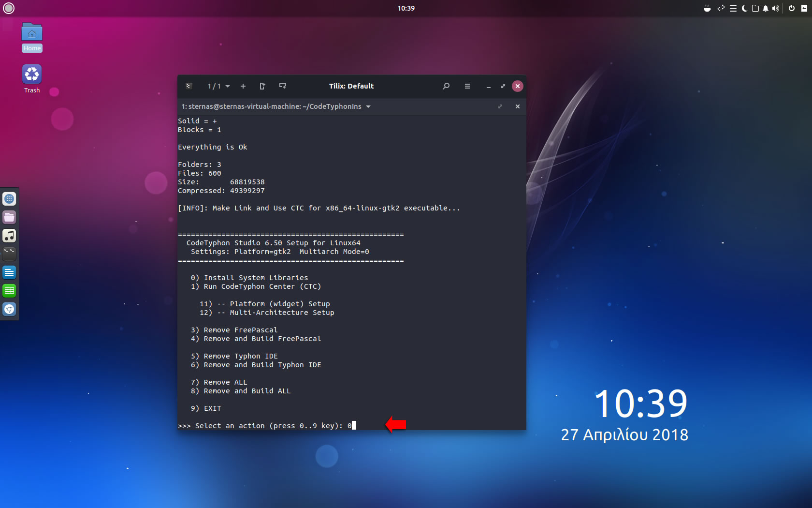Image resolution: width=812 pixels, height=508 pixels.
Task: Open notifications bell icon
Action: click(766, 8)
